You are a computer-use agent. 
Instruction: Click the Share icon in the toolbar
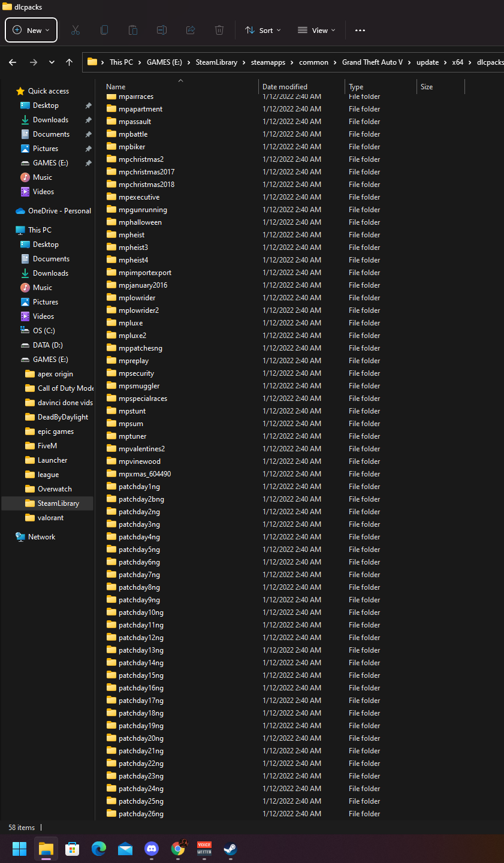coord(191,30)
